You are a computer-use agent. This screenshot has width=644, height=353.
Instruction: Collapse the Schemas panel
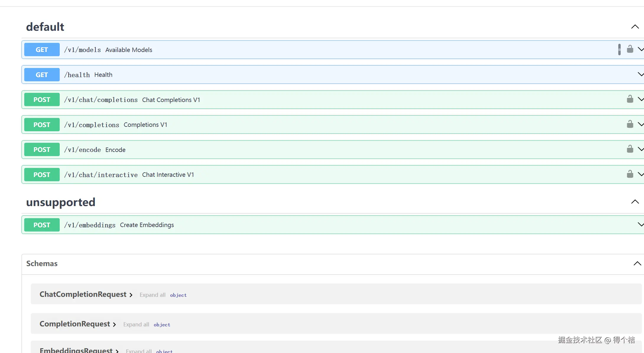click(637, 263)
